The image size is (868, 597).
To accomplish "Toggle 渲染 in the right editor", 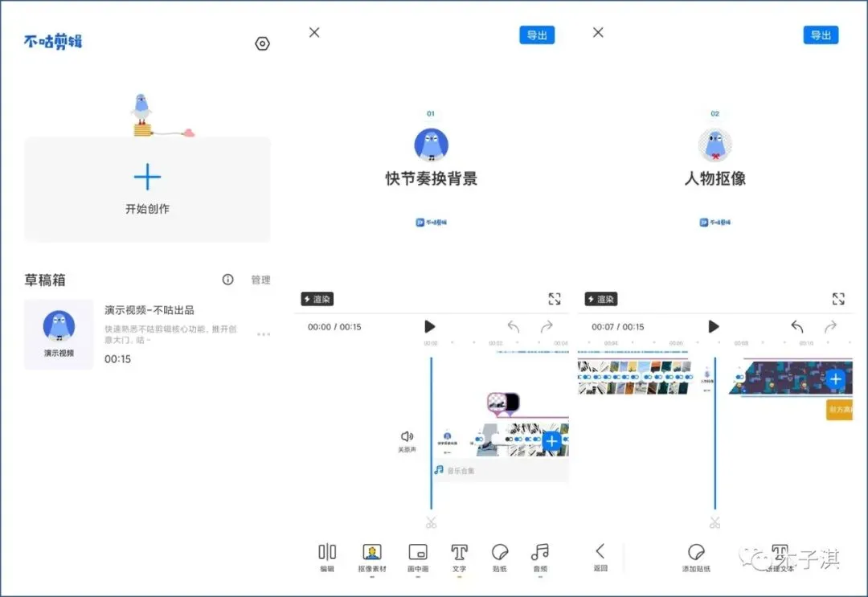I will click(x=601, y=300).
